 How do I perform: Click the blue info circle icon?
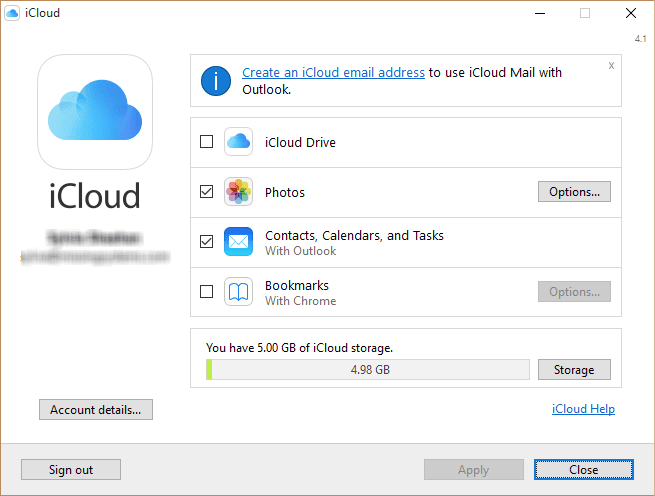point(216,81)
